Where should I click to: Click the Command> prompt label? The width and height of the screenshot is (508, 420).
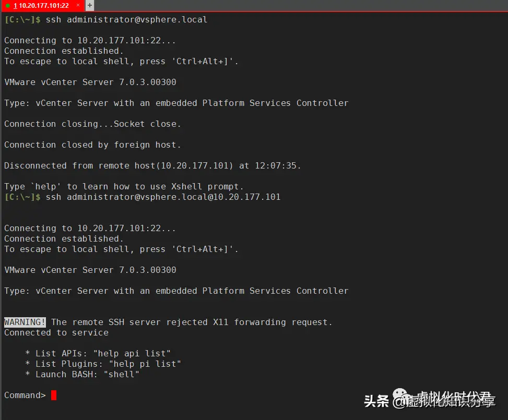point(25,395)
